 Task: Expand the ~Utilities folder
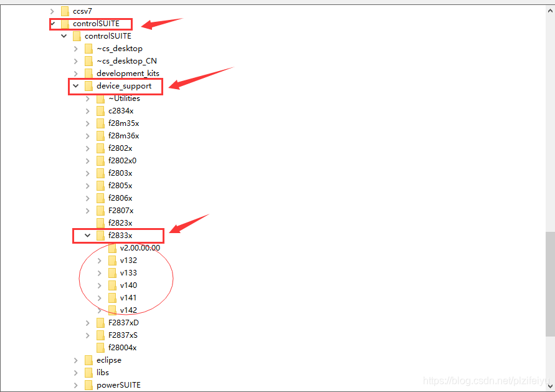pyautogui.click(x=88, y=98)
